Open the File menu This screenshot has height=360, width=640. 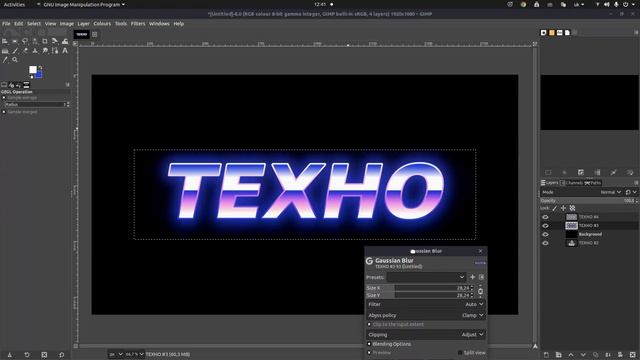(6, 24)
